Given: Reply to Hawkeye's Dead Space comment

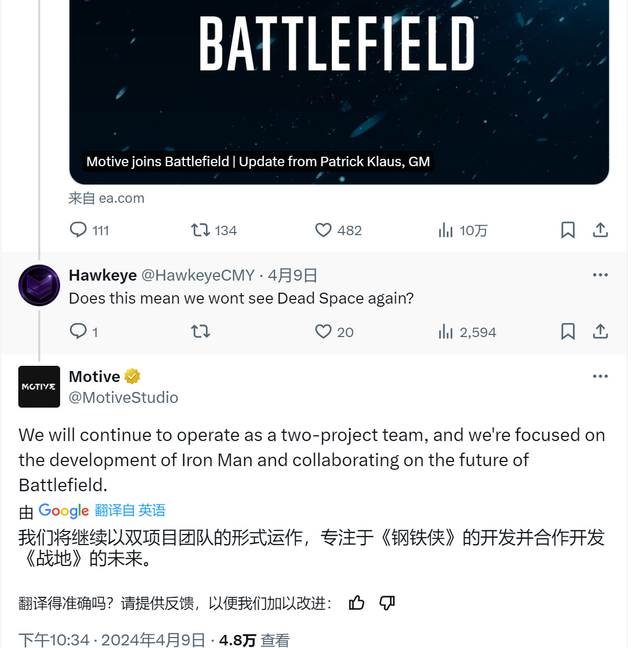Looking at the screenshot, I should pyautogui.click(x=78, y=331).
